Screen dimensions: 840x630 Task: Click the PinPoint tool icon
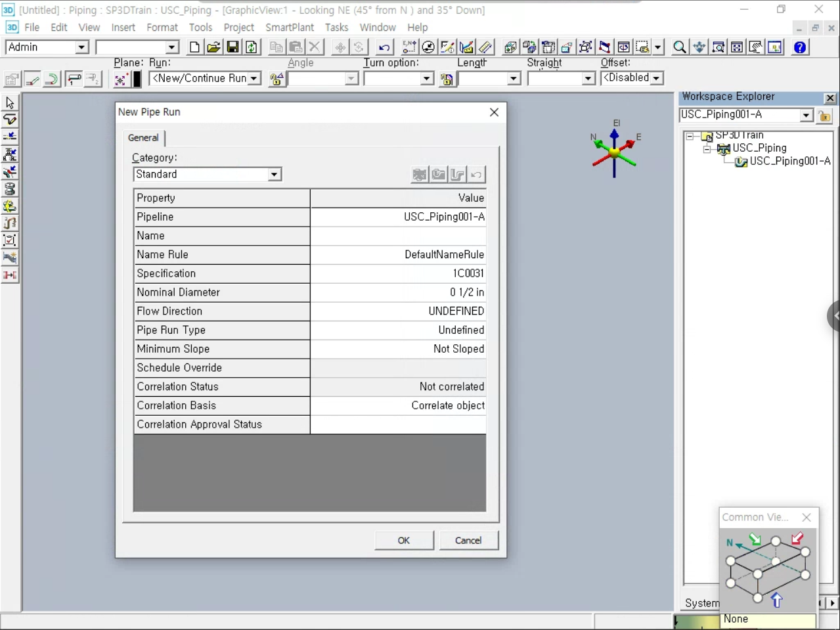coord(409,47)
